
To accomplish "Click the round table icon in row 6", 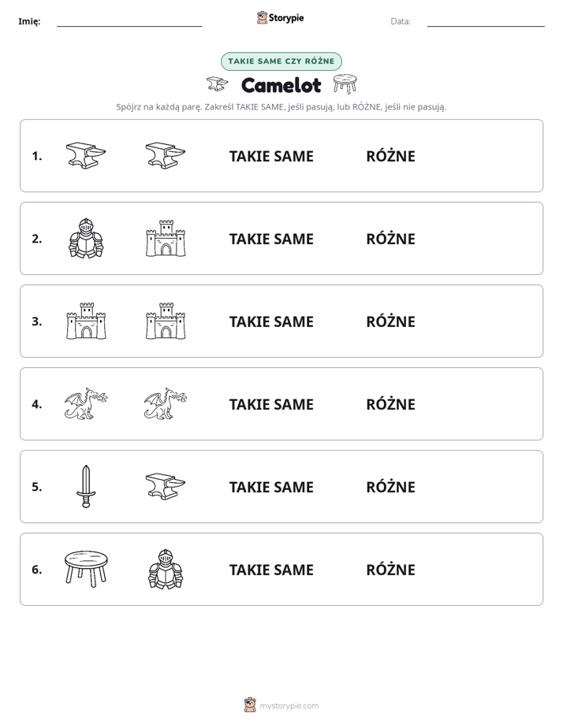I will pos(86,569).
